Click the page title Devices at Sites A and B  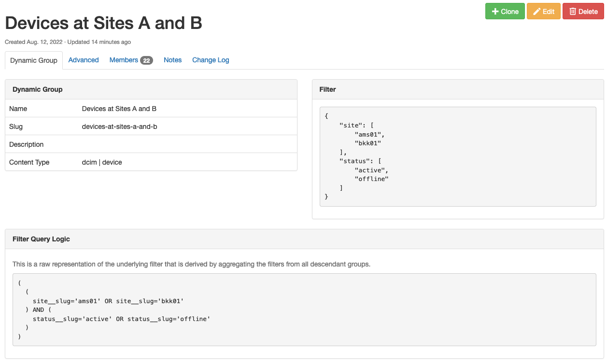[x=103, y=23]
